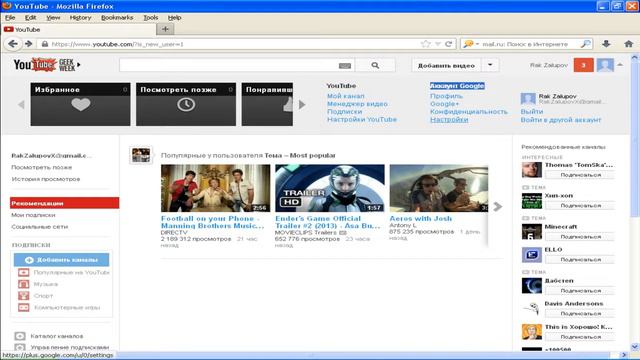Click the user avatar icon at top right
The image size is (640, 360).
click(605, 65)
